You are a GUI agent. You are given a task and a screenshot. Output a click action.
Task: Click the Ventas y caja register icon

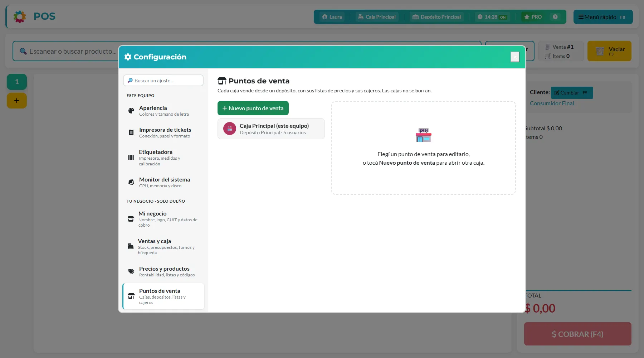131,246
